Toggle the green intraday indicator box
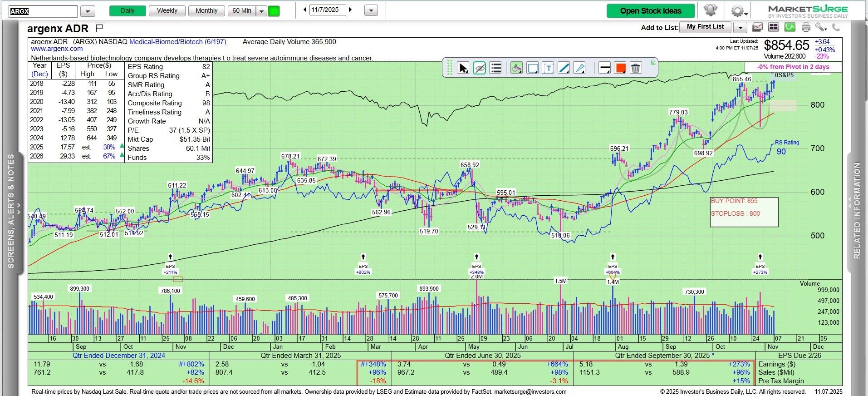The image size is (868, 396). tap(274, 11)
